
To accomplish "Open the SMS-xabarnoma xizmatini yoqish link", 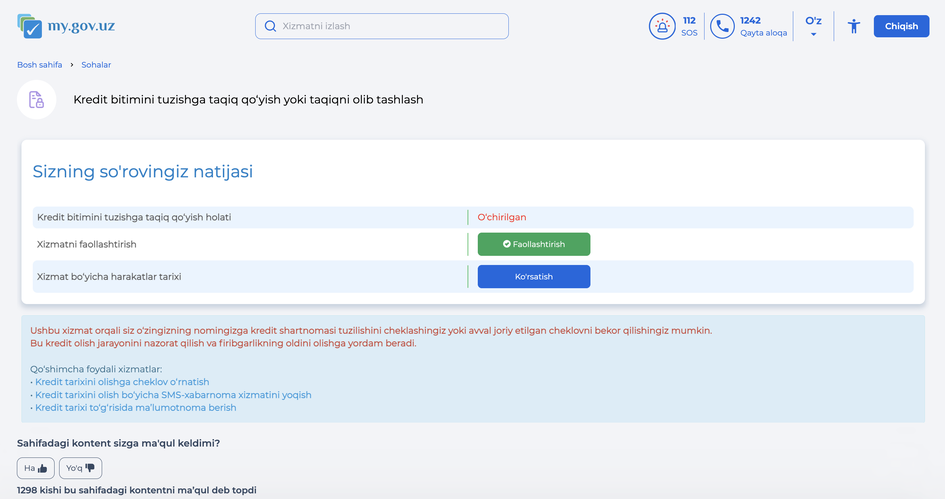I will click(173, 395).
